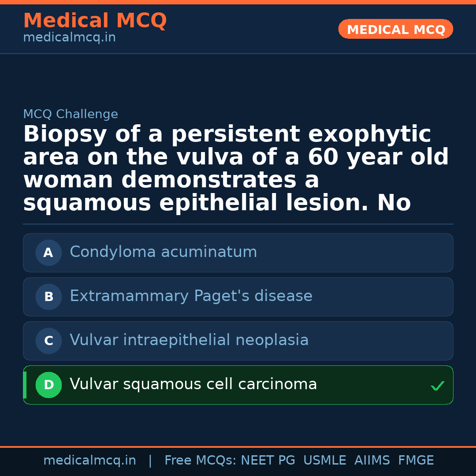Open the Medical MCQ header title

(x=95, y=21)
